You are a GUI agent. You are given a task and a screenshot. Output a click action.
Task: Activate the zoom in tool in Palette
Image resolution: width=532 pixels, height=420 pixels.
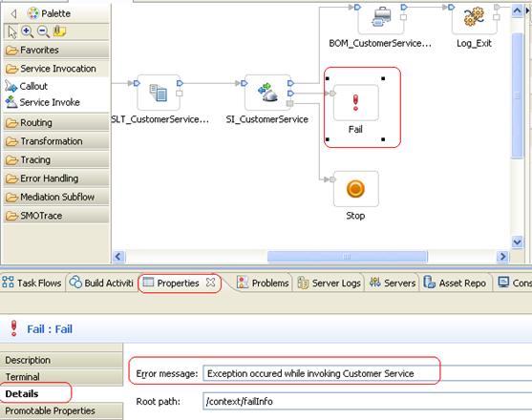(27, 31)
